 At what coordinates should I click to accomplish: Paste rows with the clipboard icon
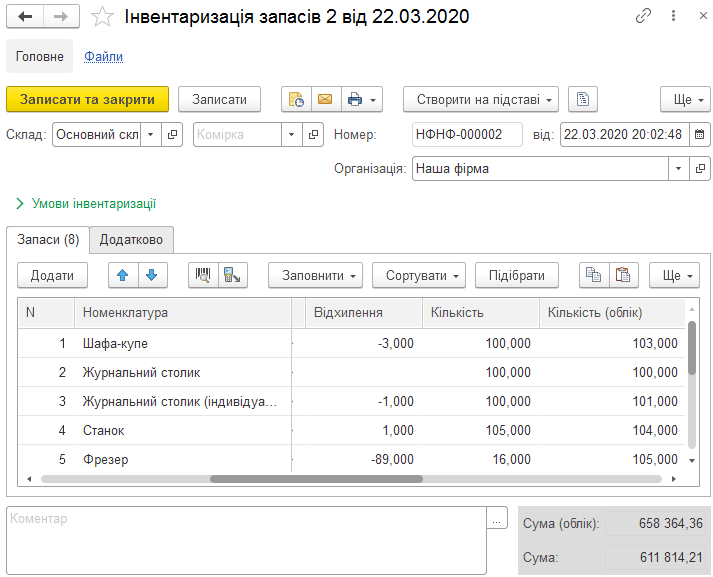pyautogui.click(x=623, y=276)
